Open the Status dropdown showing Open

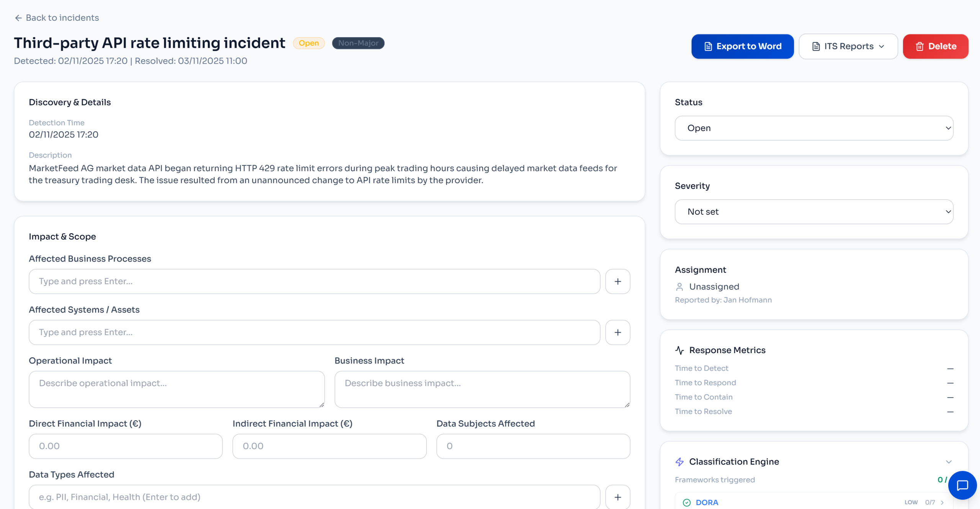coord(814,128)
